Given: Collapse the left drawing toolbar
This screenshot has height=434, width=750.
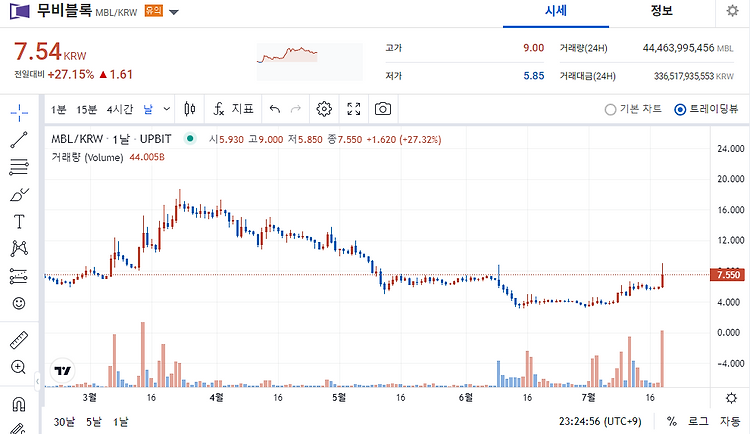Looking at the screenshot, I should coord(37,381).
